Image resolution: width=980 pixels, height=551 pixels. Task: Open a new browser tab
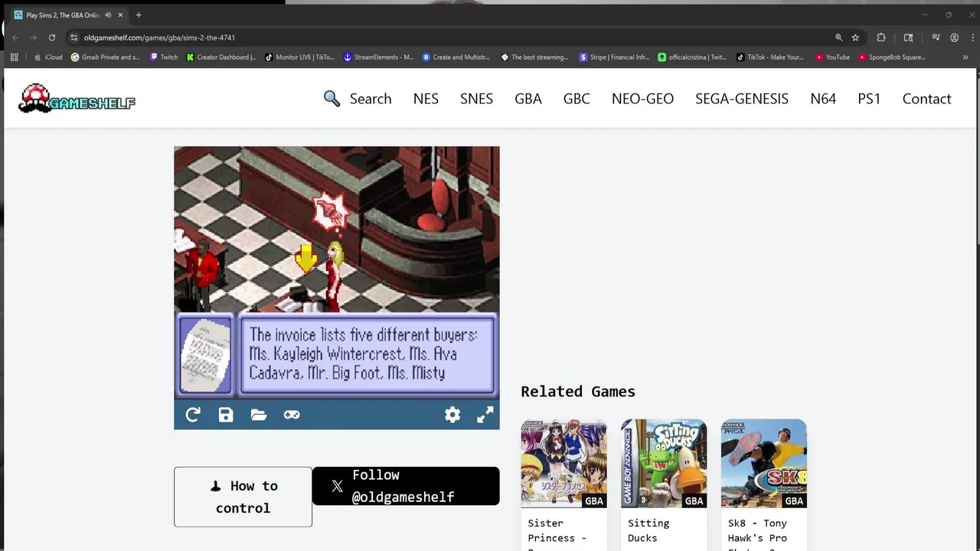click(139, 15)
